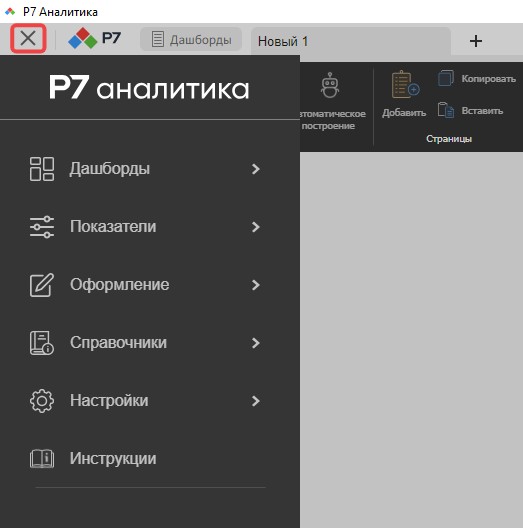Switch to the Новый 1 tab
Screen dimensions: 523x528
(351, 41)
